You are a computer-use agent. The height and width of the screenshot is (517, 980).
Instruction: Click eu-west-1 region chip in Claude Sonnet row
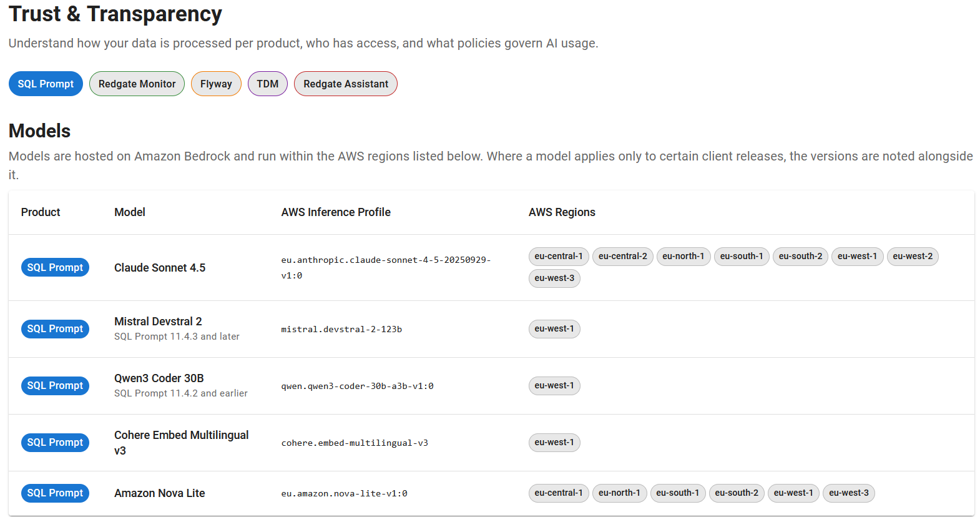(857, 257)
